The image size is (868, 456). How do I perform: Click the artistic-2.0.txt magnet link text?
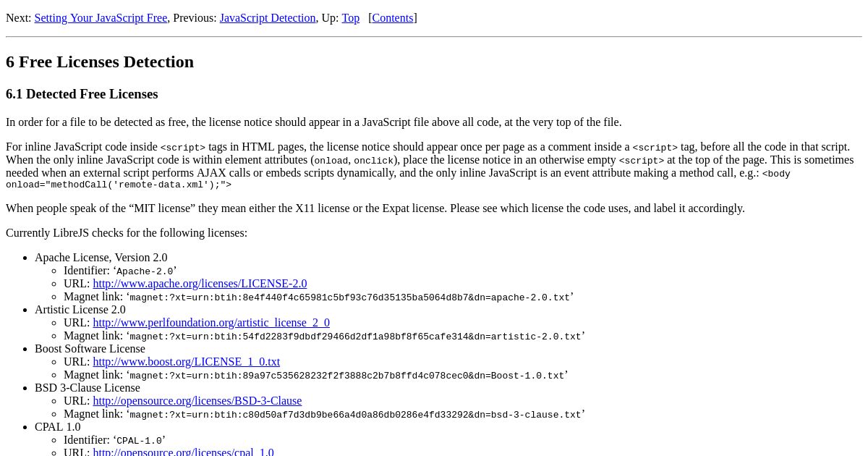coord(355,337)
